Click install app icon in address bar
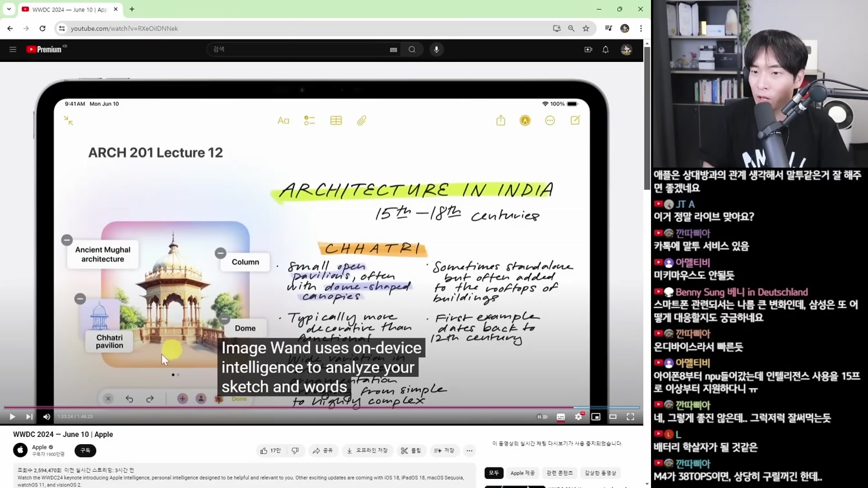Image resolution: width=868 pixels, height=488 pixels. [557, 28]
